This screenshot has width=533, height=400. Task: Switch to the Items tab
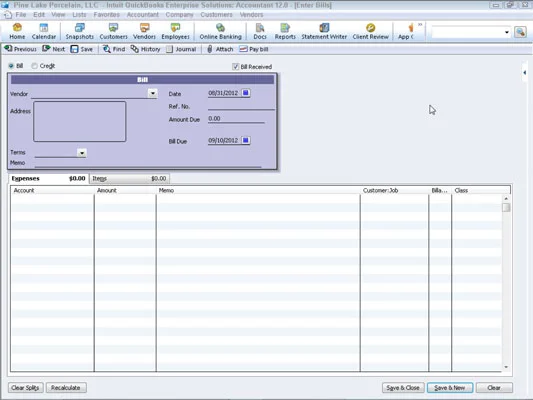click(x=129, y=178)
